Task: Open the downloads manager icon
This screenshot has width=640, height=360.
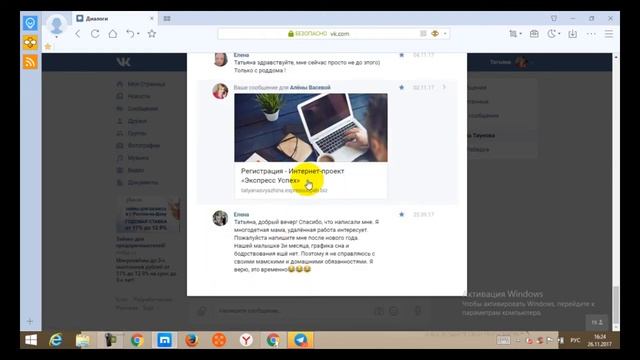Action: 573,34
